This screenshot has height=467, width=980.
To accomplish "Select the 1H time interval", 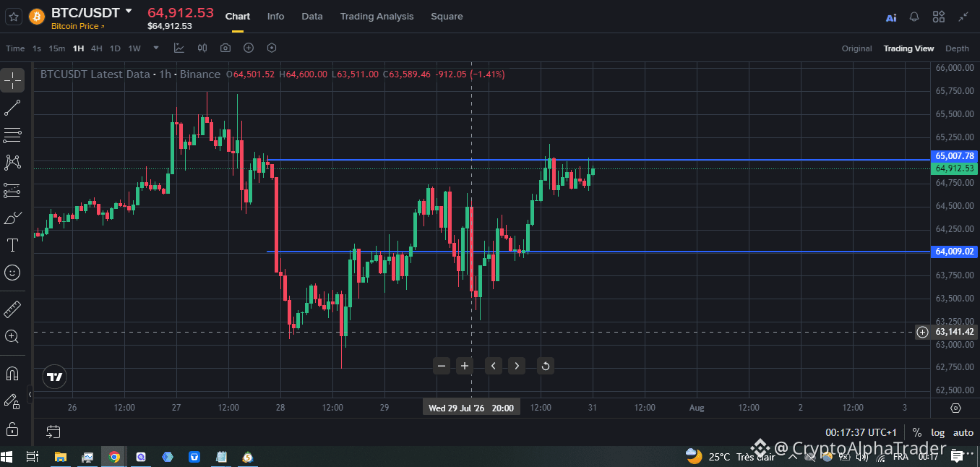I will pos(78,48).
